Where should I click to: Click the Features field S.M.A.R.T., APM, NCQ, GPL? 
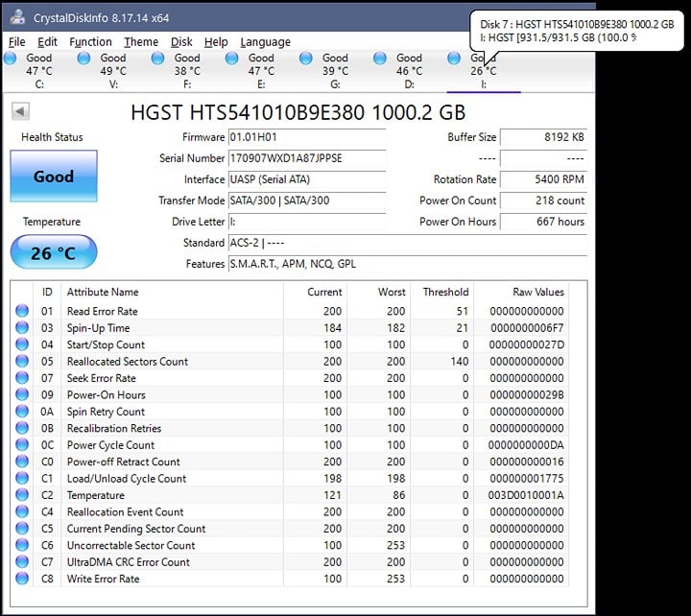[x=408, y=264]
